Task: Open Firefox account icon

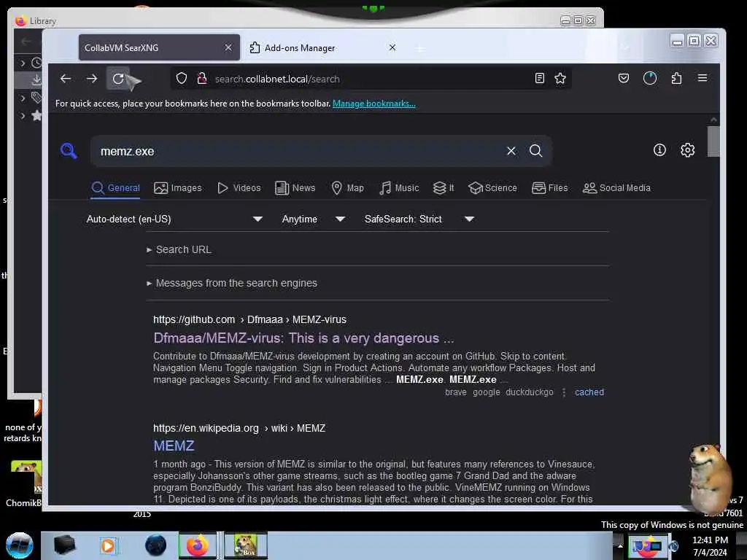Action: (650, 78)
